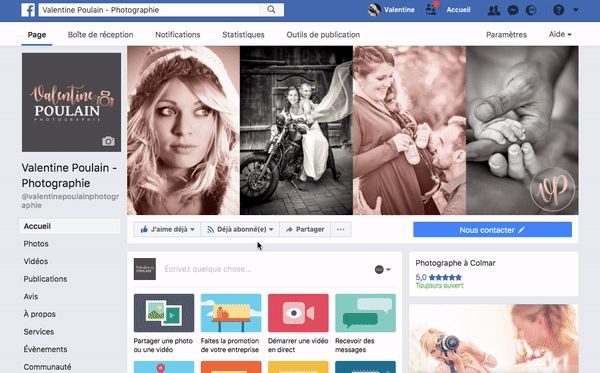Open the Outils de publication tab
600x373 pixels.
[x=323, y=35]
